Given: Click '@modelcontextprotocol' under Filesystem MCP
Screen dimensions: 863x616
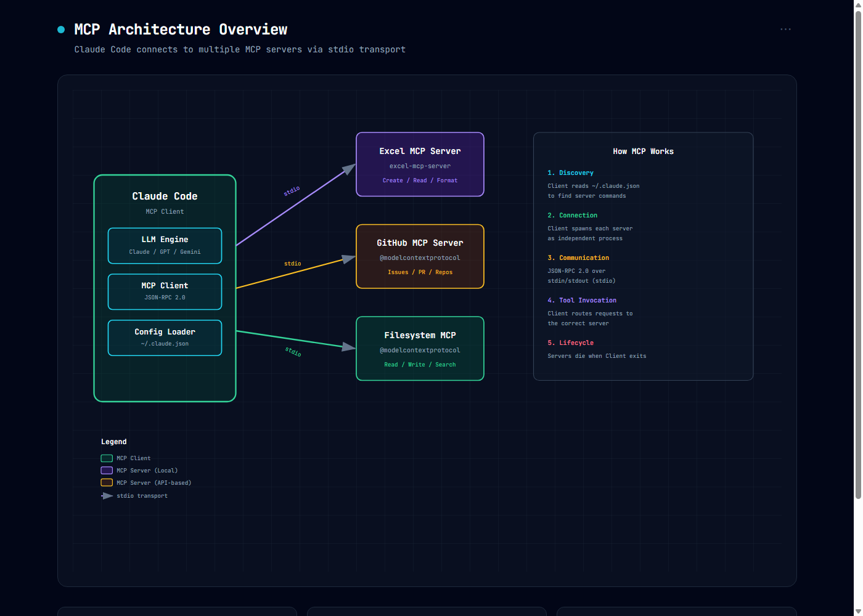Looking at the screenshot, I should coord(420,351).
